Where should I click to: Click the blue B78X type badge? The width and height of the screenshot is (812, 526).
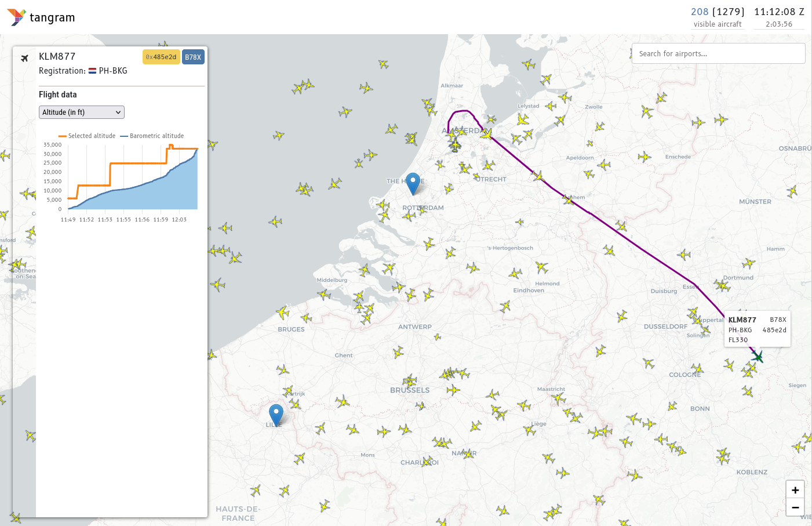[x=193, y=57]
